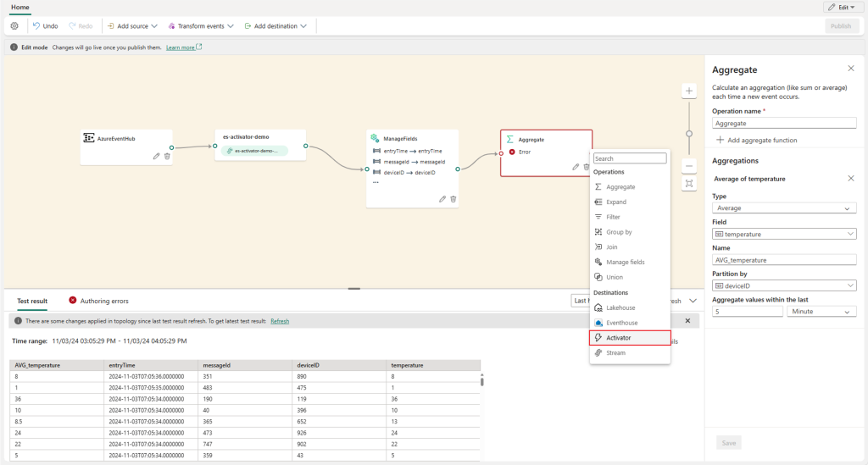This screenshot has height=465, width=868.
Task: Open the settings gear in the toolbar
Action: tap(14, 26)
